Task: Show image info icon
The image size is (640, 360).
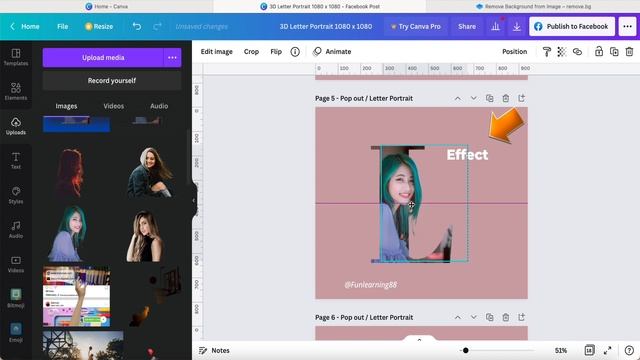Action: (x=295, y=52)
